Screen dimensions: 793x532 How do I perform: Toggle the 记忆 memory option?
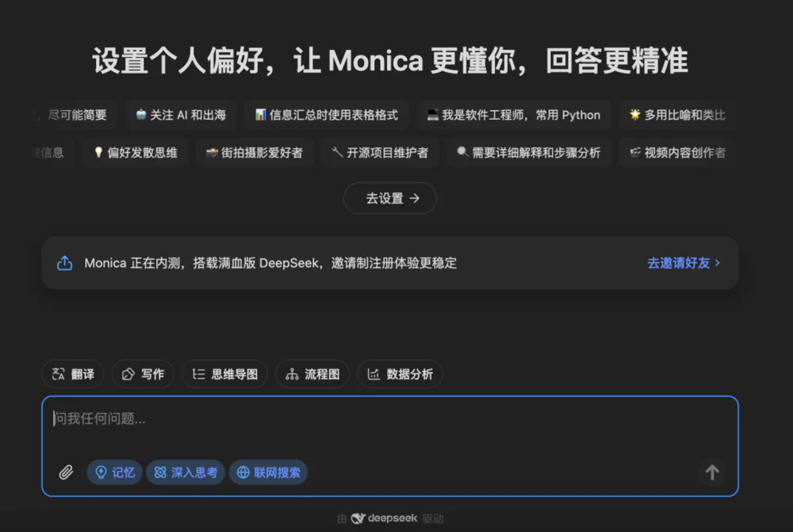[x=114, y=473]
